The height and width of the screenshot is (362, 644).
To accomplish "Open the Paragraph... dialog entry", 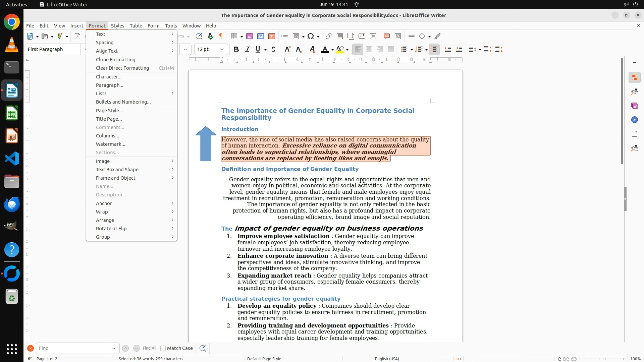I will [109, 85].
